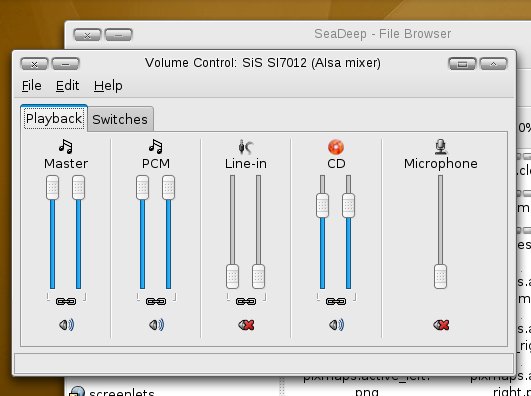Click the Line-in jack icon
This screenshot has height=396, width=531.
[x=246, y=147]
